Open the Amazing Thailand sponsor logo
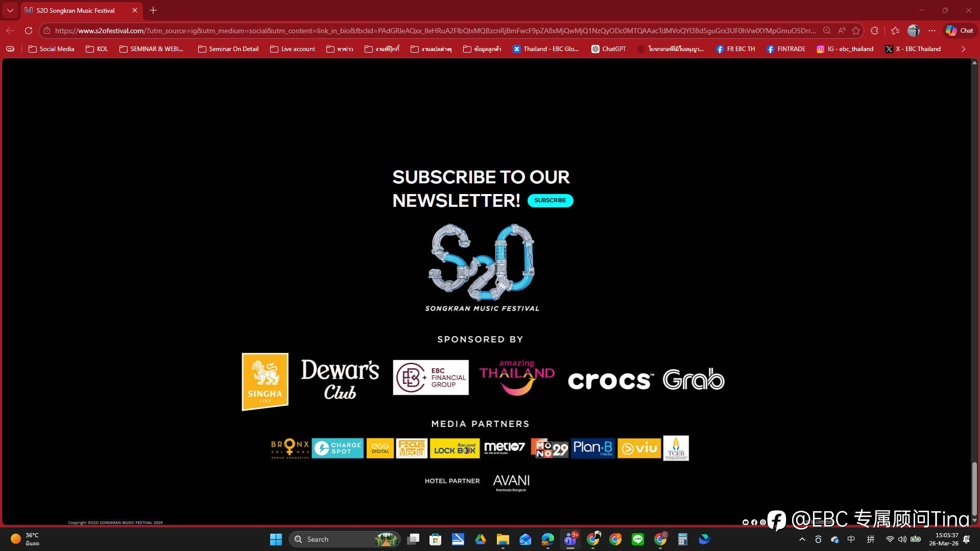The width and height of the screenshot is (980, 551). coord(517,377)
